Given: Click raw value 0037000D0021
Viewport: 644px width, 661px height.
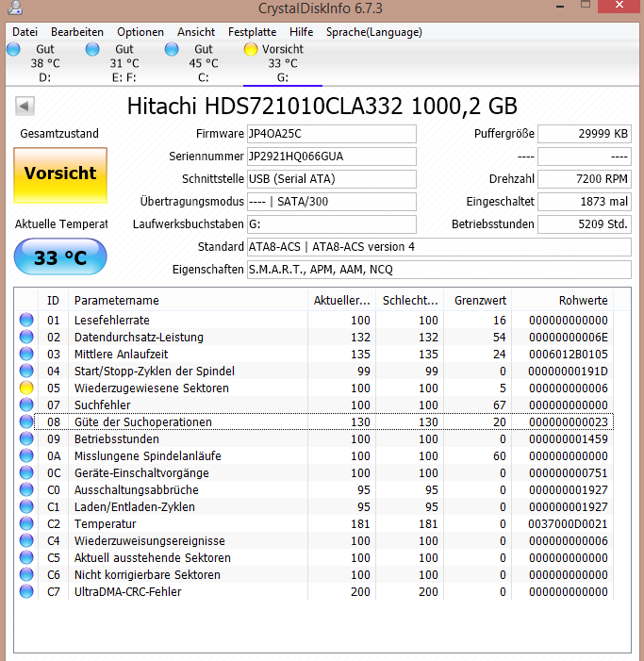Looking at the screenshot, I should pos(568,523).
